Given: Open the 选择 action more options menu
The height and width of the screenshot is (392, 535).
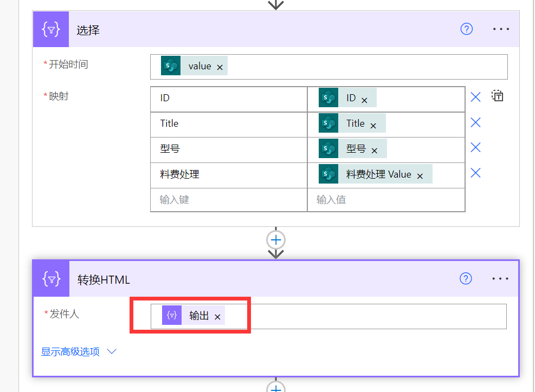Looking at the screenshot, I should pyautogui.click(x=501, y=29).
